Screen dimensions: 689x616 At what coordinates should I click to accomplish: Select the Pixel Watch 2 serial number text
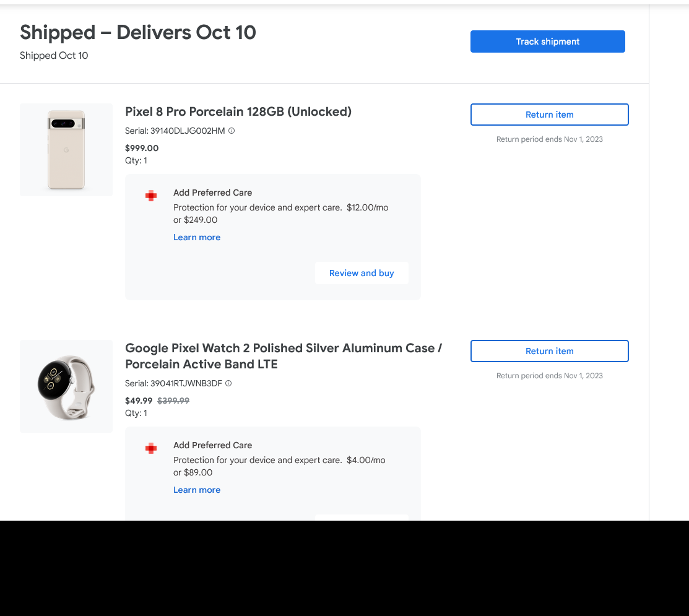[186, 383]
